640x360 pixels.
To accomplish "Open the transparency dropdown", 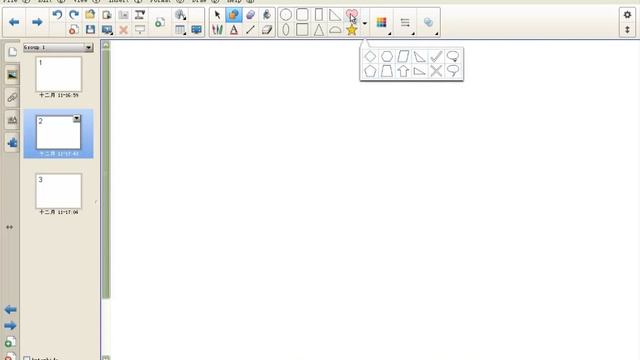I will coord(429,22).
